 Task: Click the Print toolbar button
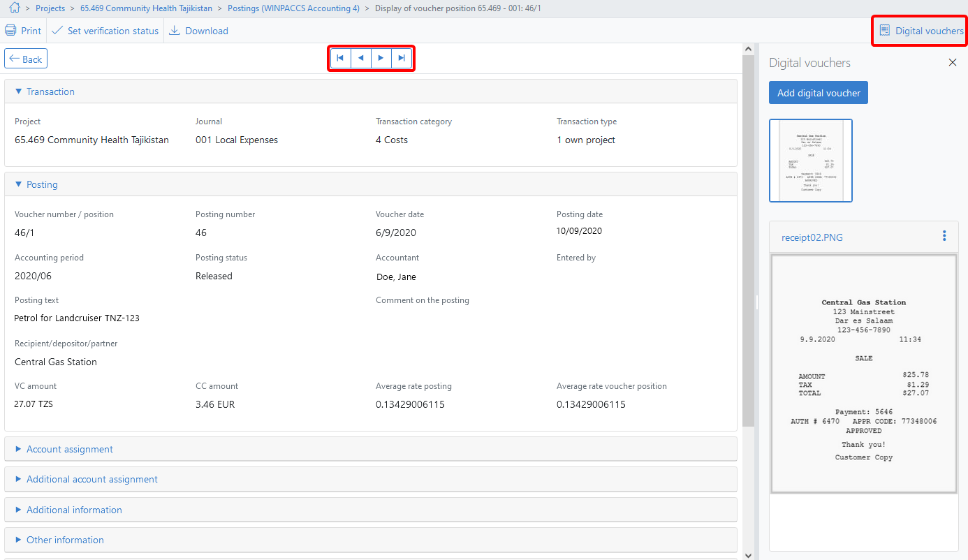(23, 31)
